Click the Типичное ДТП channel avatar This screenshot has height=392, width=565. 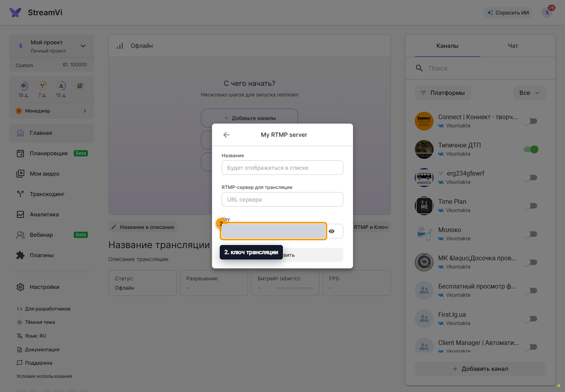click(424, 149)
